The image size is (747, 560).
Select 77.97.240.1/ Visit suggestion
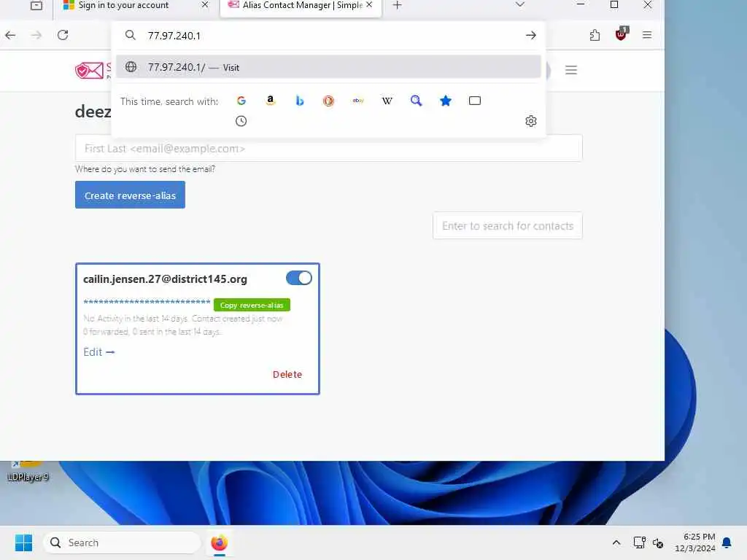point(328,67)
